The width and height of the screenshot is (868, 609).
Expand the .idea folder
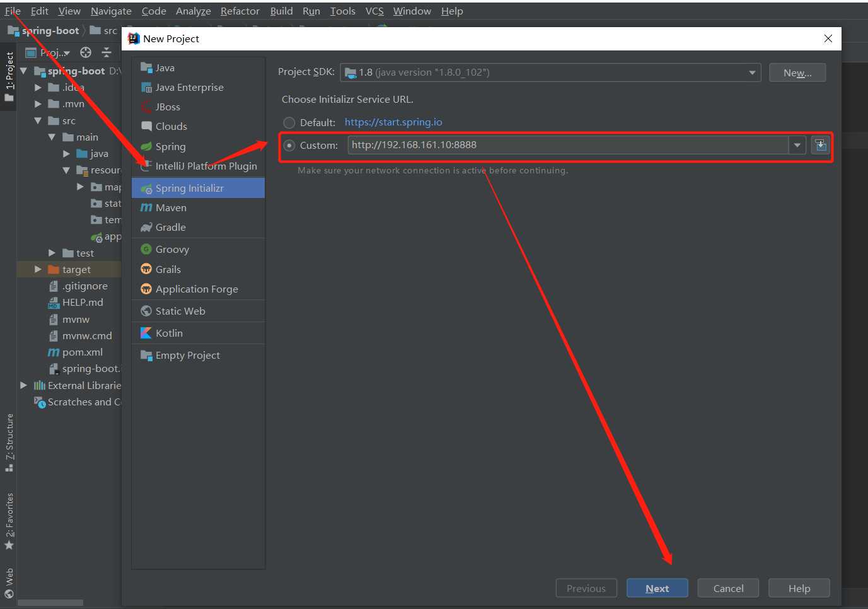pyautogui.click(x=38, y=87)
